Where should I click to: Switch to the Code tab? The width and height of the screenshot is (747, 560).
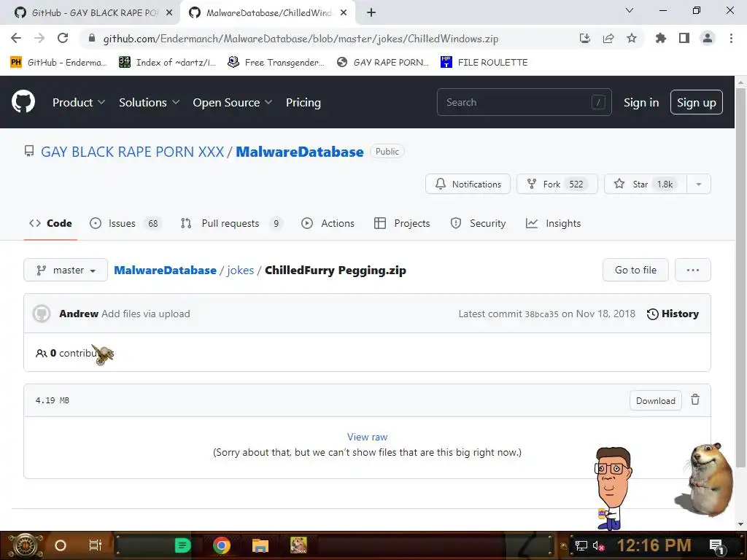[50, 223]
